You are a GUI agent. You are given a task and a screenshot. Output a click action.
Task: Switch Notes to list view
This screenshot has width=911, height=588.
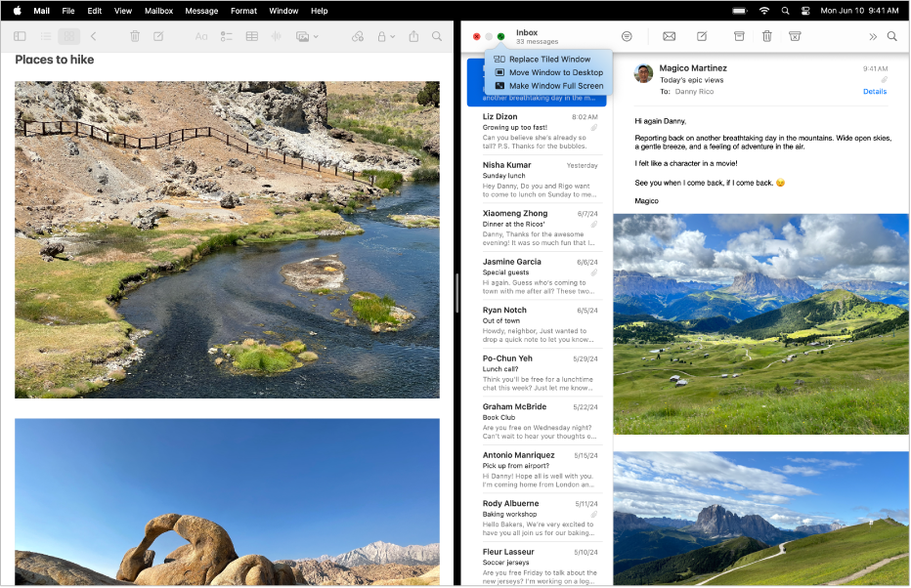(x=45, y=36)
